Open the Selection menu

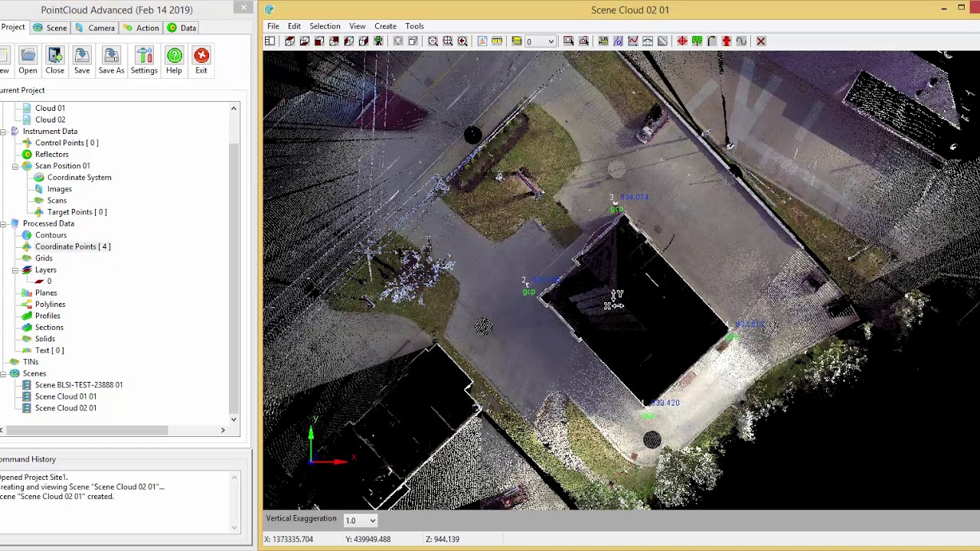[325, 26]
